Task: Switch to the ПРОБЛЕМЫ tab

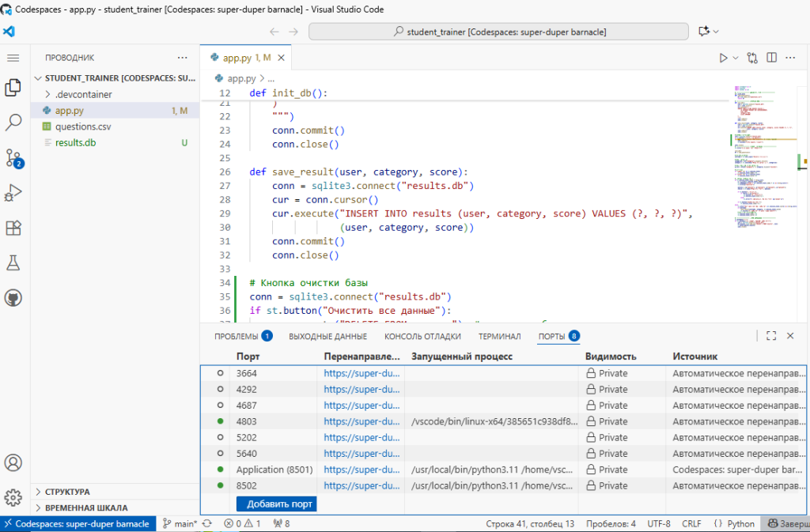Action: 237,336
